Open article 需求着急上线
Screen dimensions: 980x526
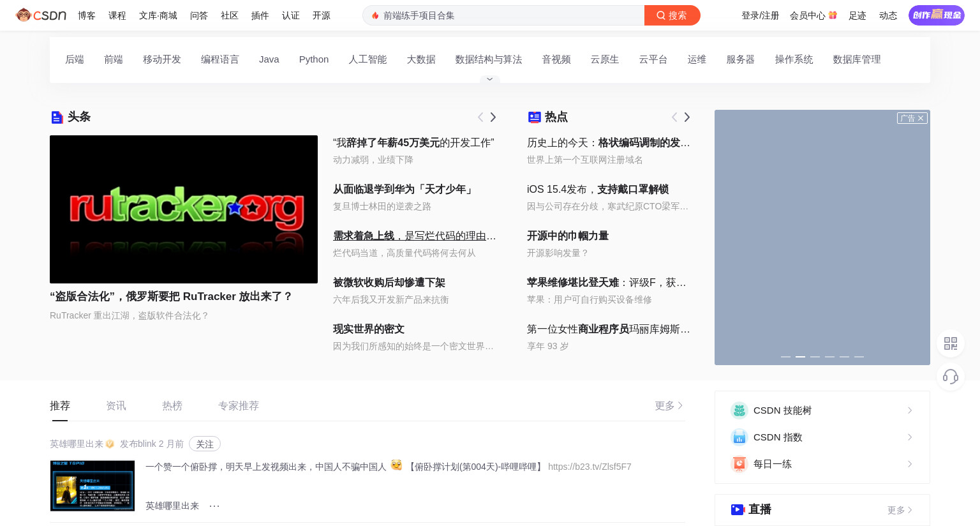[415, 236]
